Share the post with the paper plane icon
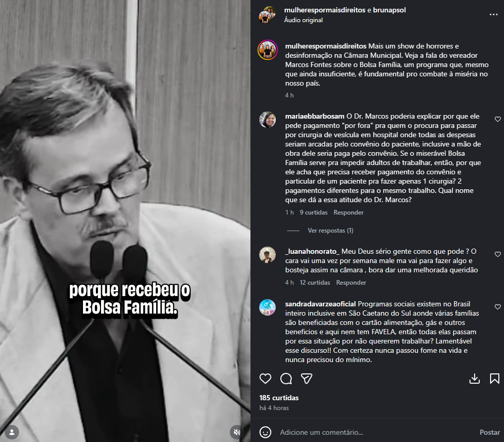The image size is (504, 442). tap(306, 379)
